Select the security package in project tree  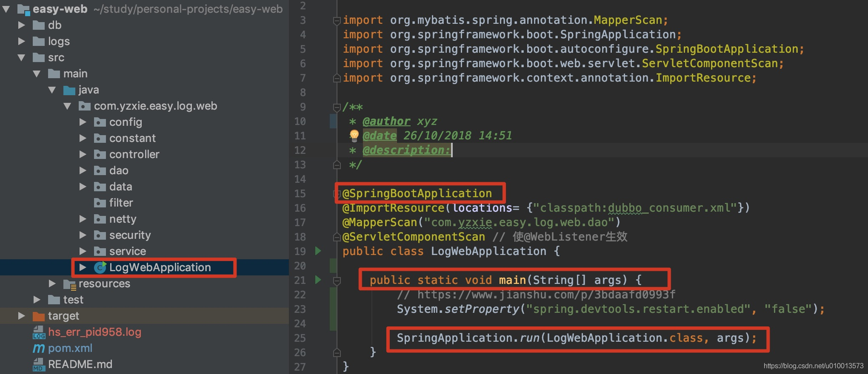(x=130, y=235)
